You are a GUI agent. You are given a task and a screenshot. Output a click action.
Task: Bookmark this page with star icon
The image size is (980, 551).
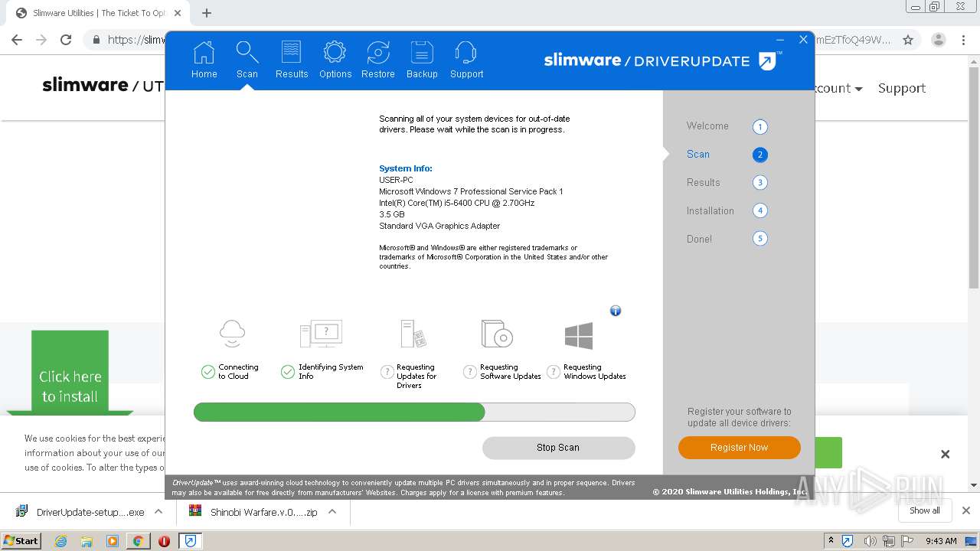click(x=908, y=40)
